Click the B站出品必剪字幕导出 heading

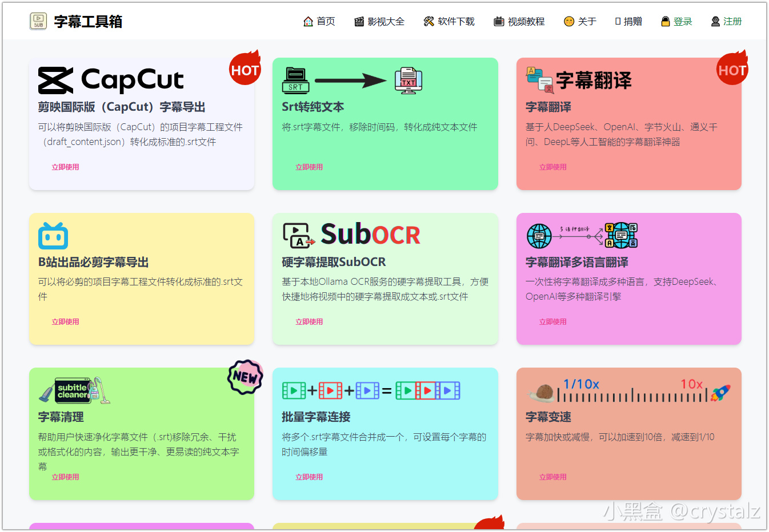coord(94,262)
